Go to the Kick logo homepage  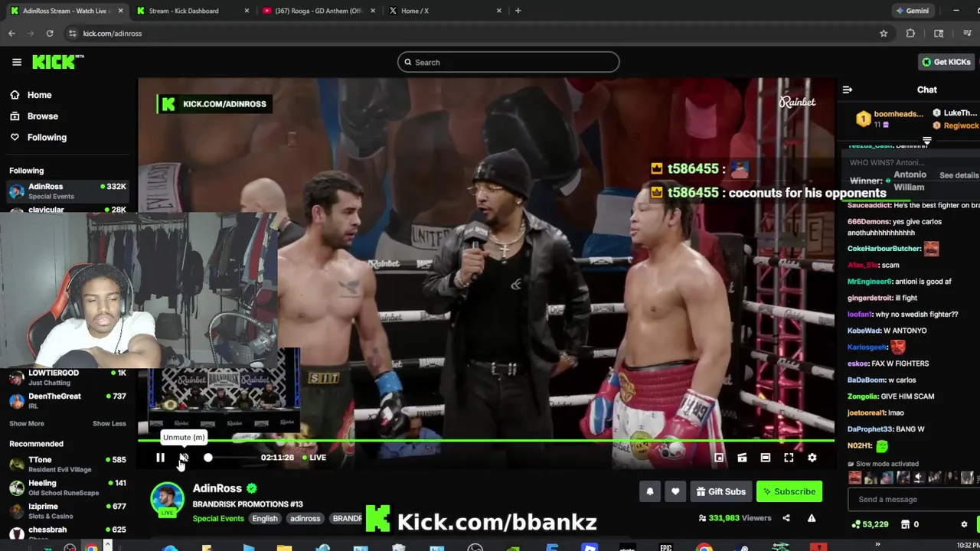pyautogui.click(x=57, y=62)
